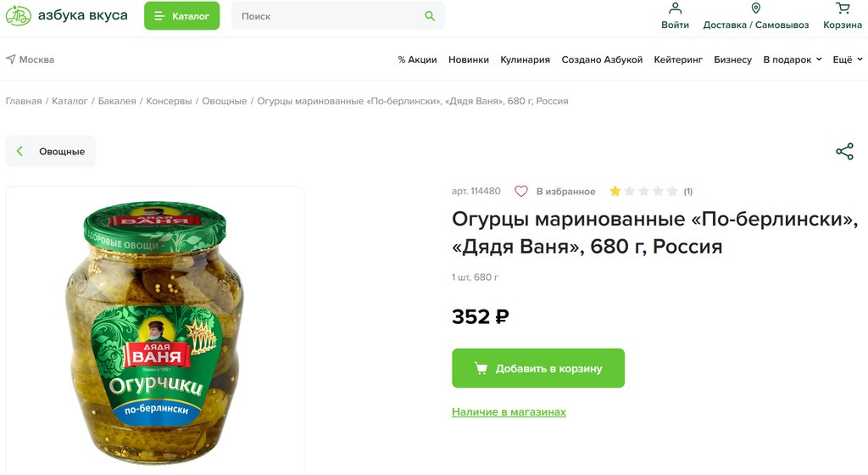Click the cucumber jar product image
This screenshot has height=475, width=868.
156,332
